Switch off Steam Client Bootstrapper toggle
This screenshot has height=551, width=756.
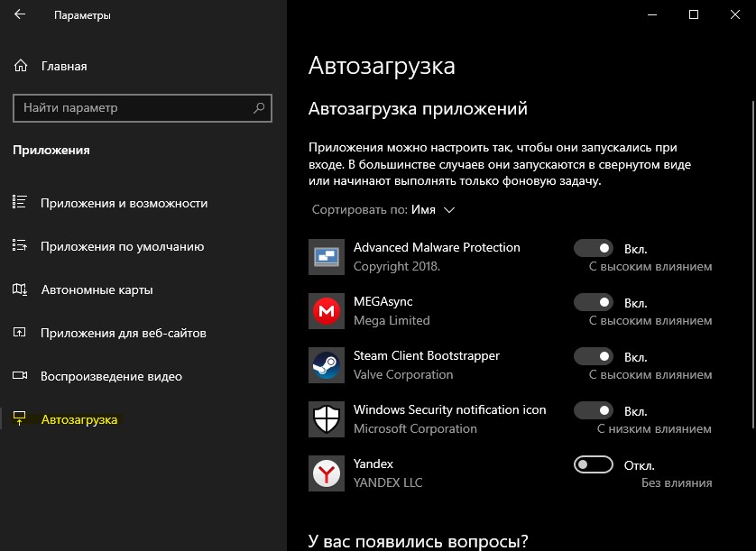click(593, 356)
